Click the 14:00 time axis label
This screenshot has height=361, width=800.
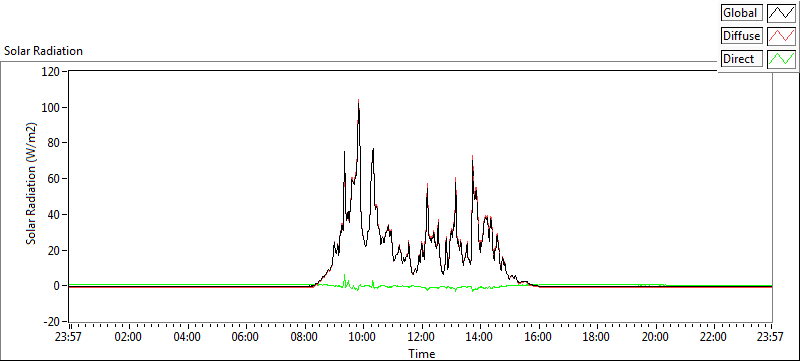coord(480,337)
